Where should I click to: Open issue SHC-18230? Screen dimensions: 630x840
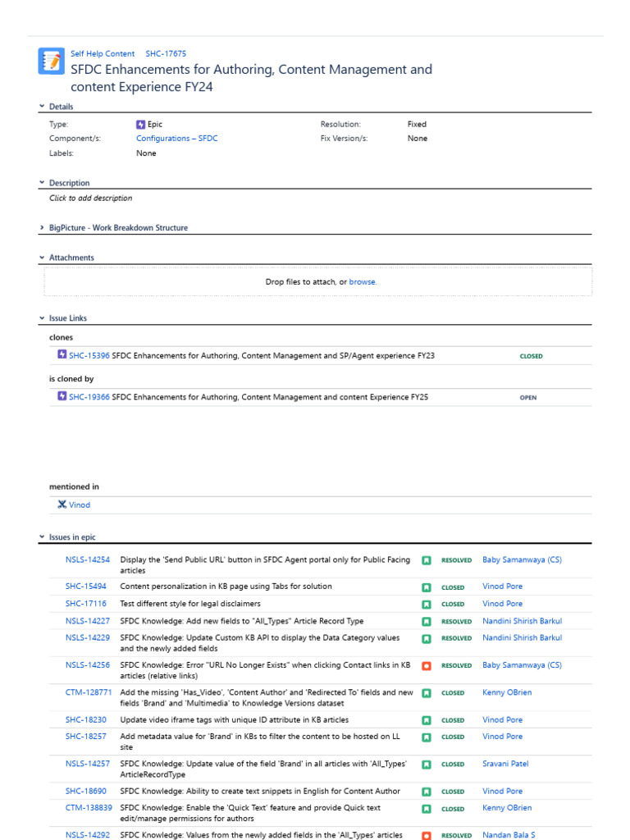[x=85, y=719]
